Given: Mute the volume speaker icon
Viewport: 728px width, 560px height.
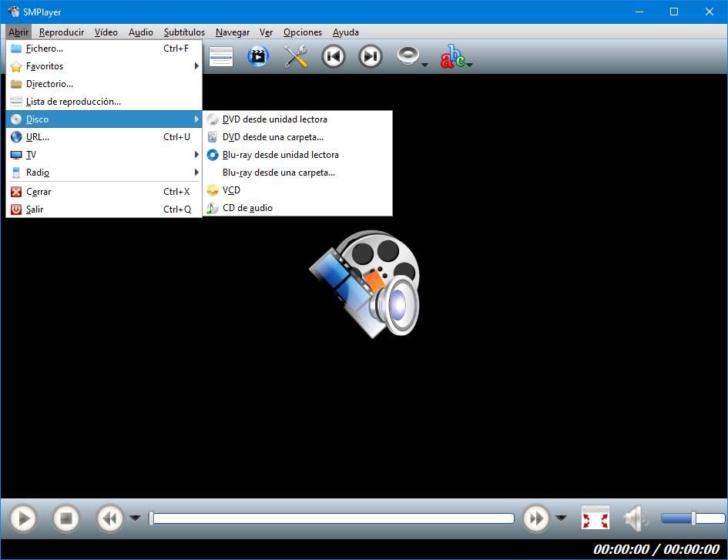Looking at the screenshot, I should coord(635,518).
